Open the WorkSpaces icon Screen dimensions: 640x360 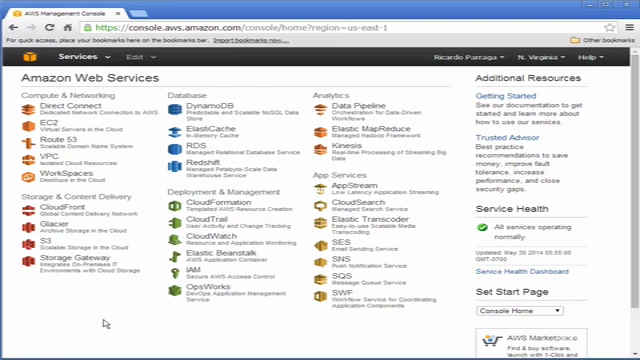(28, 177)
